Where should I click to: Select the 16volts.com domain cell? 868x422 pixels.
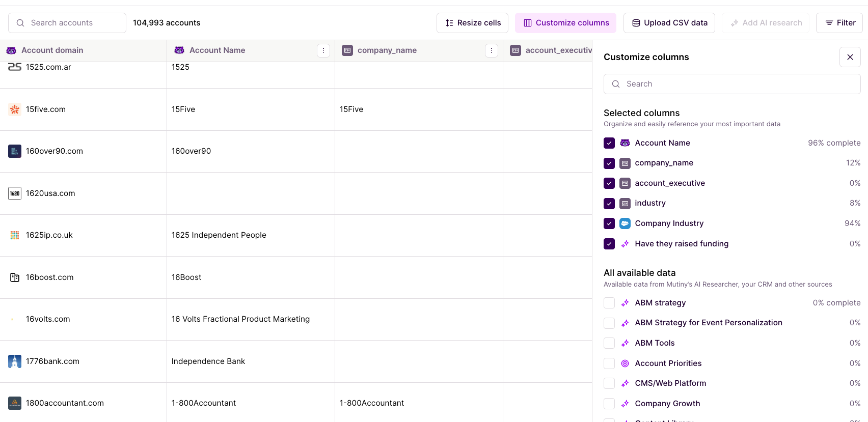tap(84, 319)
